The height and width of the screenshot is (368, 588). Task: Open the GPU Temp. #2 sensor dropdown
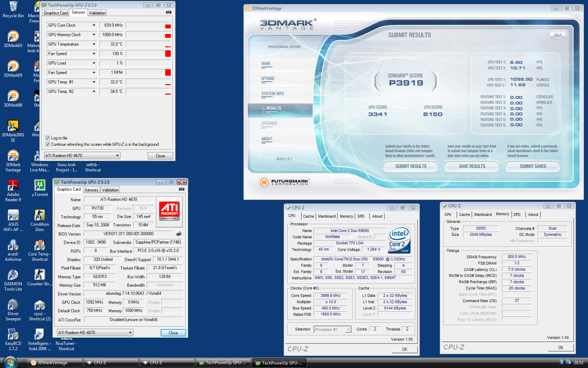(94, 91)
